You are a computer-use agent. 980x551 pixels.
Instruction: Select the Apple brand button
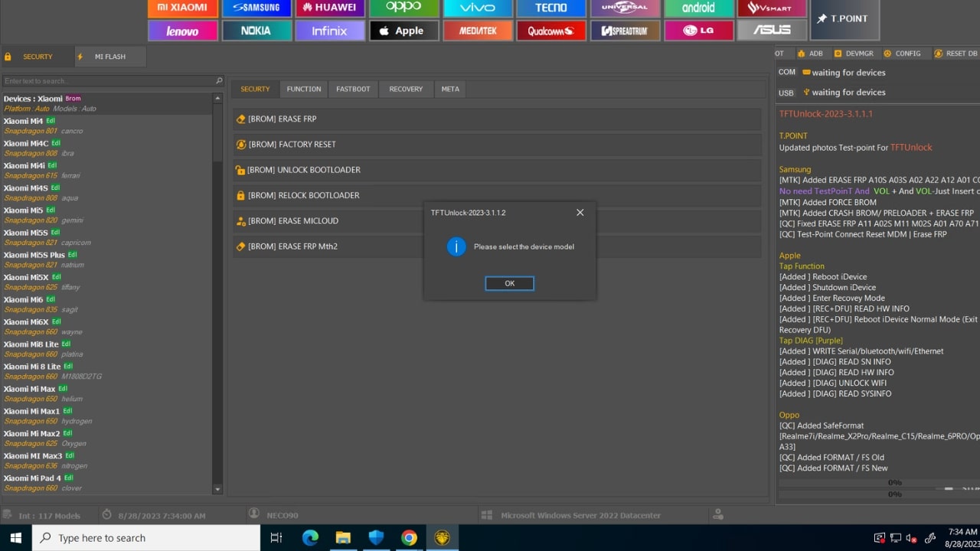point(404,31)
